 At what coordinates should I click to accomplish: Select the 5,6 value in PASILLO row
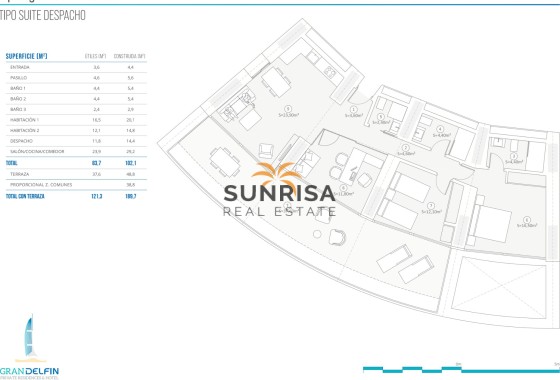tap(131, 78)
